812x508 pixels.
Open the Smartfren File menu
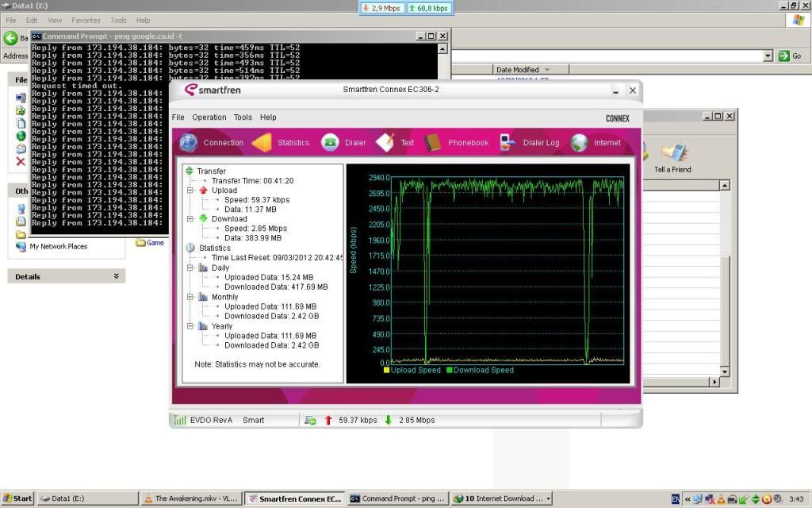[x=178, y=117]
